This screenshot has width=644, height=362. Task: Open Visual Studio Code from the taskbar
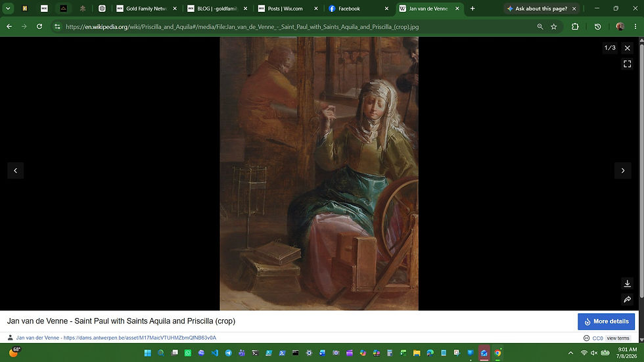[x=215, y=353]
